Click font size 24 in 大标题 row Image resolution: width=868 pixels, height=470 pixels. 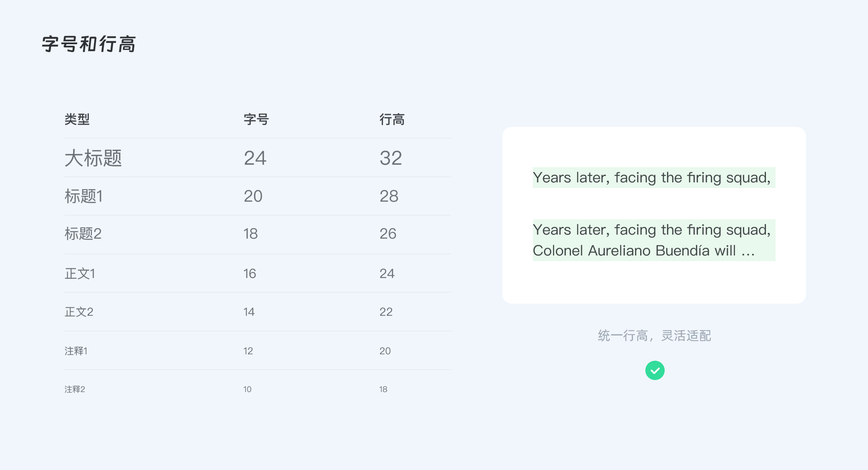click(x=255, y=158)
